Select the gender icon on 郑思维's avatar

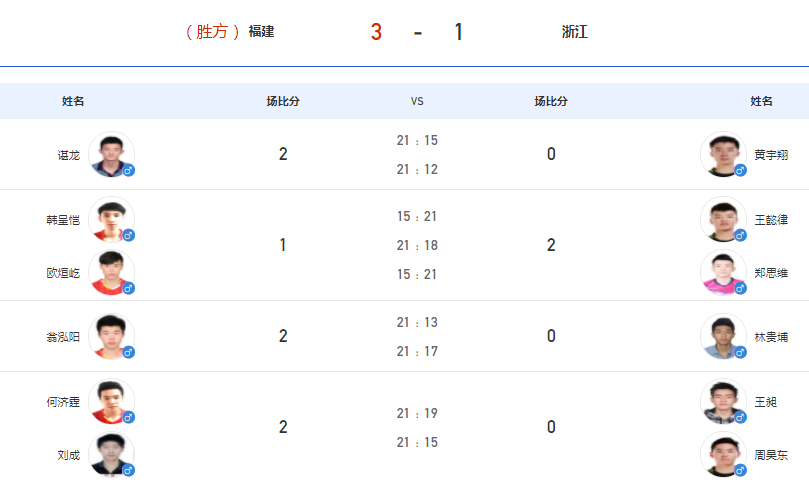coord(740,288)
